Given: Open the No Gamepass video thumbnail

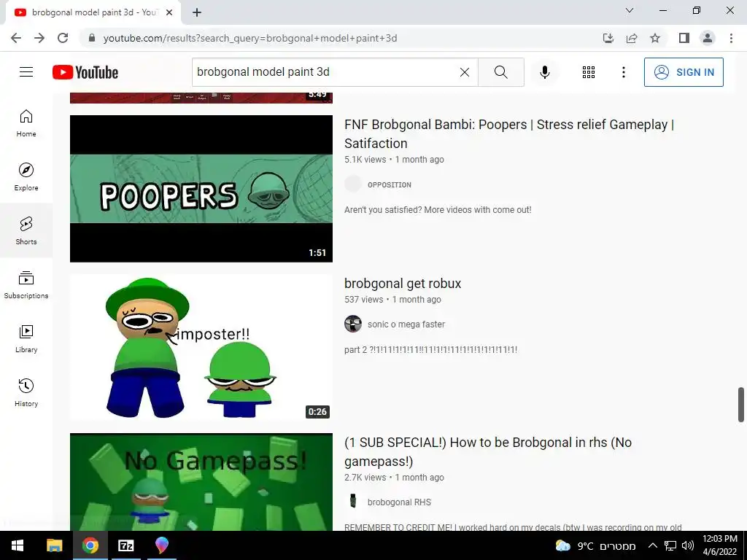Looking at the screenshot, I should pos(201,482).
